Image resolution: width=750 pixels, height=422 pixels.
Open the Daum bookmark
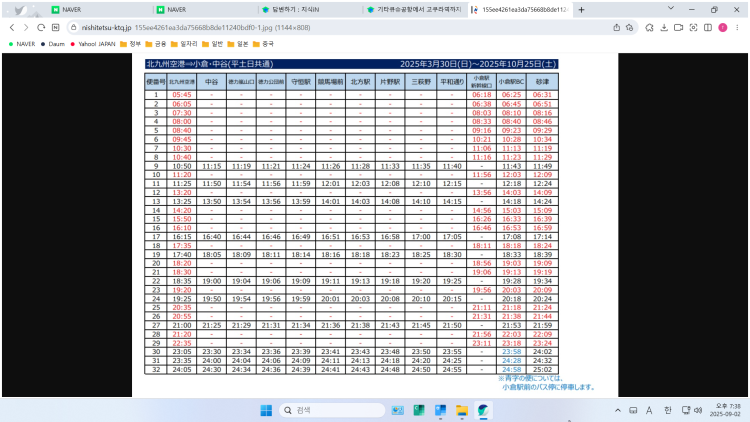53,44
